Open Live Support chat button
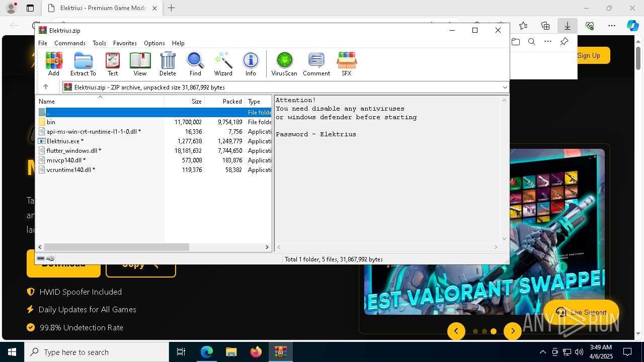The height and width of the screenshot is (362, 644). tap(581, 312)
